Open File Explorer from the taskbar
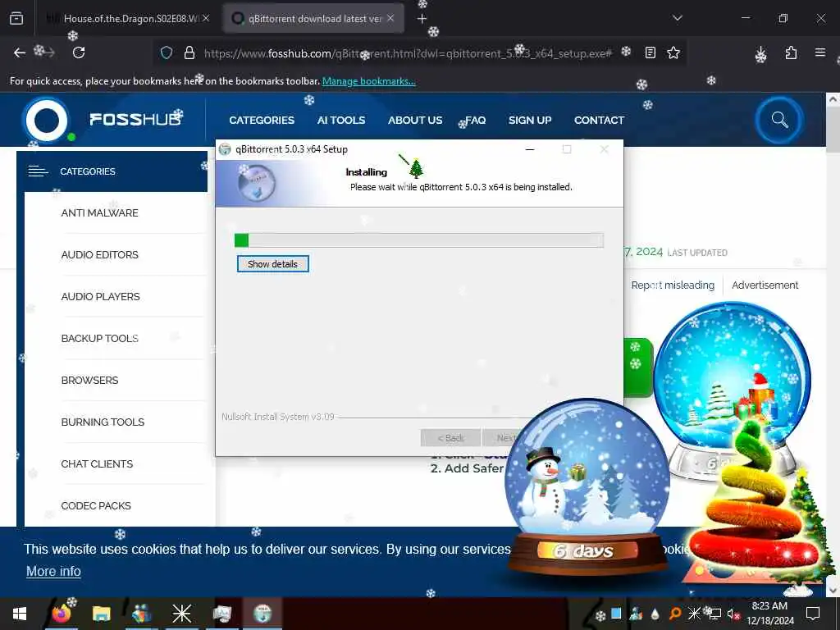The width and height of the screenshot is (840, 630). [101, 614]
